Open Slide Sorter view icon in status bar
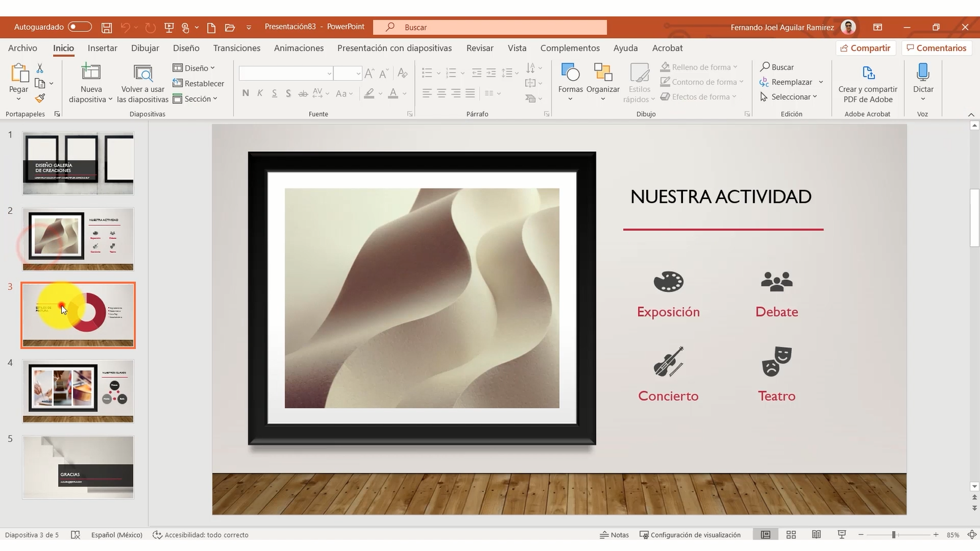This screenshot has width=980, height=551. point(791,534)
